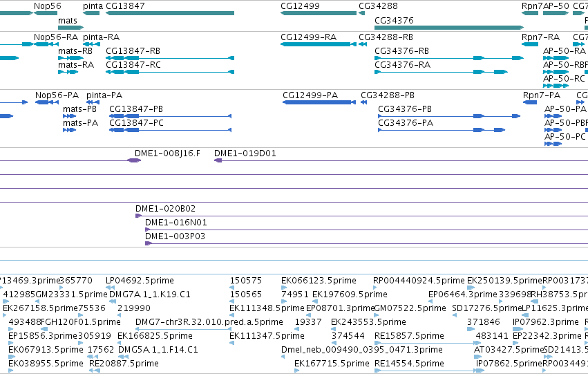This screenshot has width=588, height=374.
Task: Click clone DME1-016N01
Action: point(176,223)
